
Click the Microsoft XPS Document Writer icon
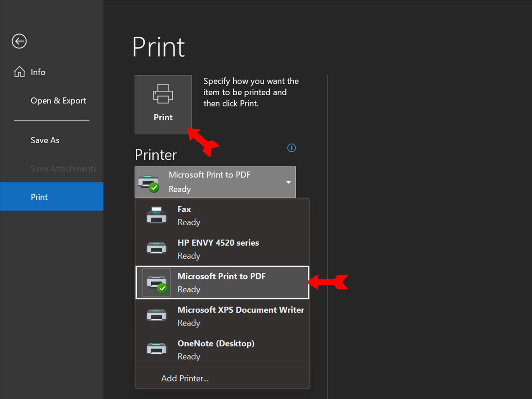[156, 316]
